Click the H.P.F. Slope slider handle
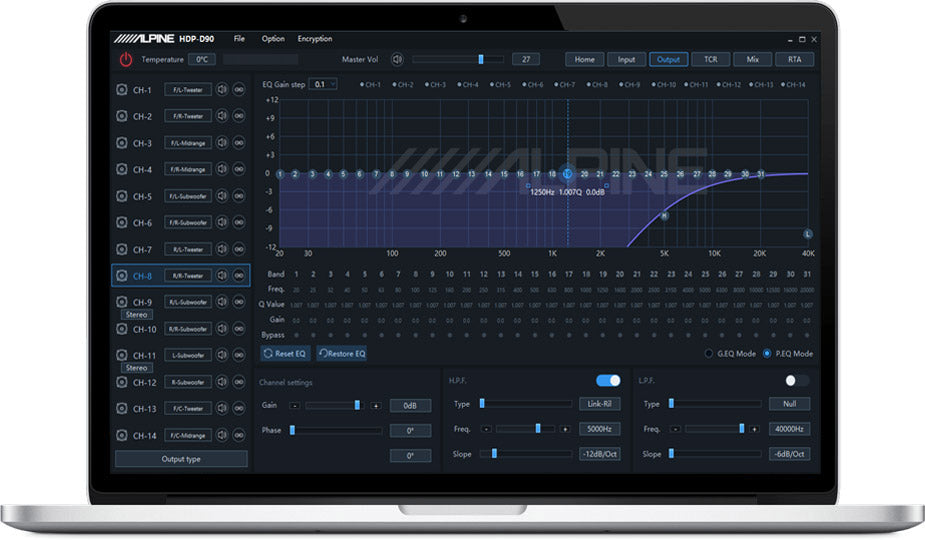 [x=494, y=454]
